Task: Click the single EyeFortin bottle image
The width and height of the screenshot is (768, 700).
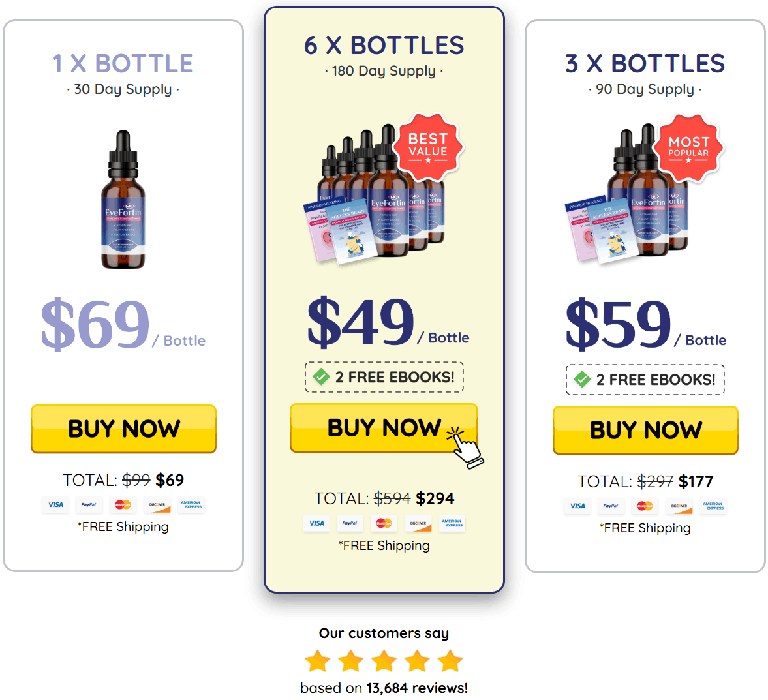Action: [123, 200]
